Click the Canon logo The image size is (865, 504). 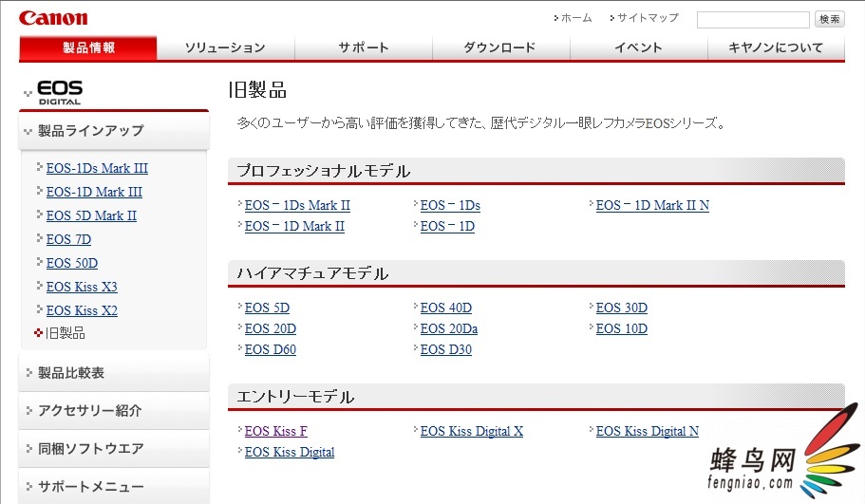(53, 18)
